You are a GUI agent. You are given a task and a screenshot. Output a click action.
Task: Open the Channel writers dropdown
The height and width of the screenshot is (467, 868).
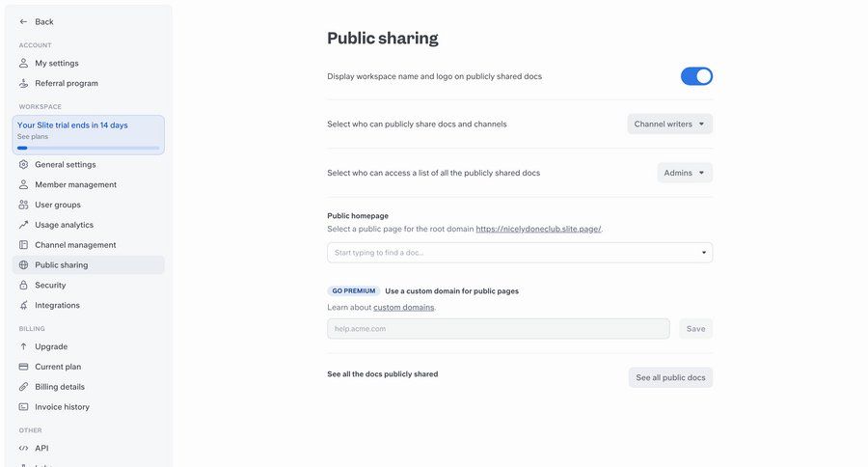(x=669, y=124)
